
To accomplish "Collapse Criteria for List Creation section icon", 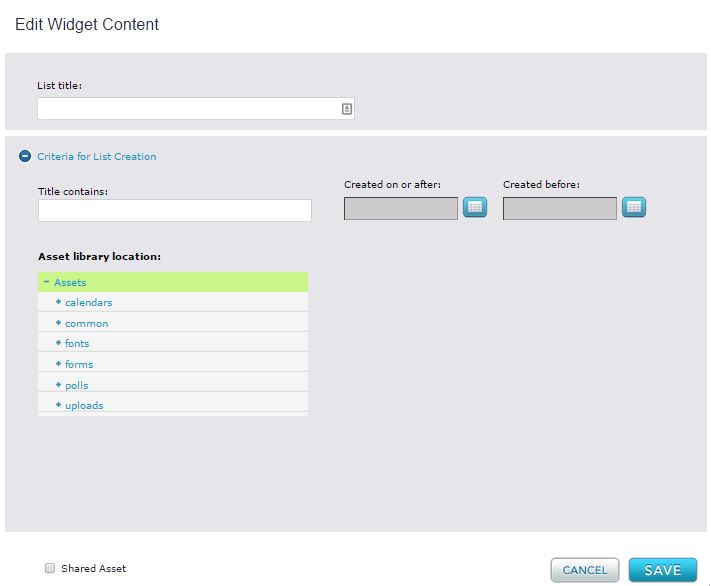I will 25,156.
